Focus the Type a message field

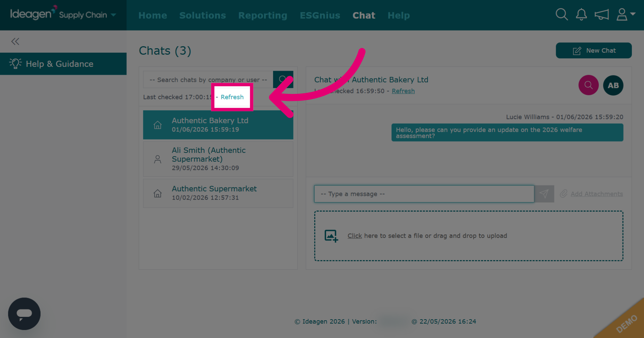coord(424,194)
